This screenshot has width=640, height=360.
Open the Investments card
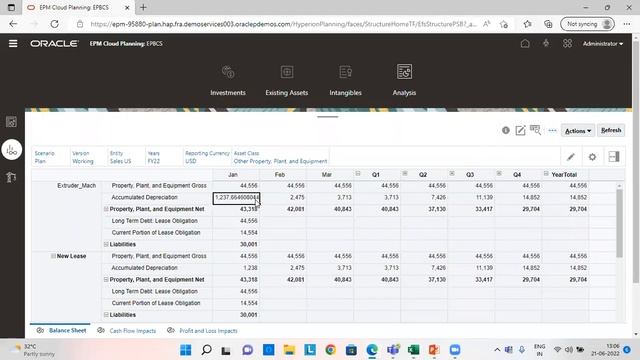tap(228, 80)
